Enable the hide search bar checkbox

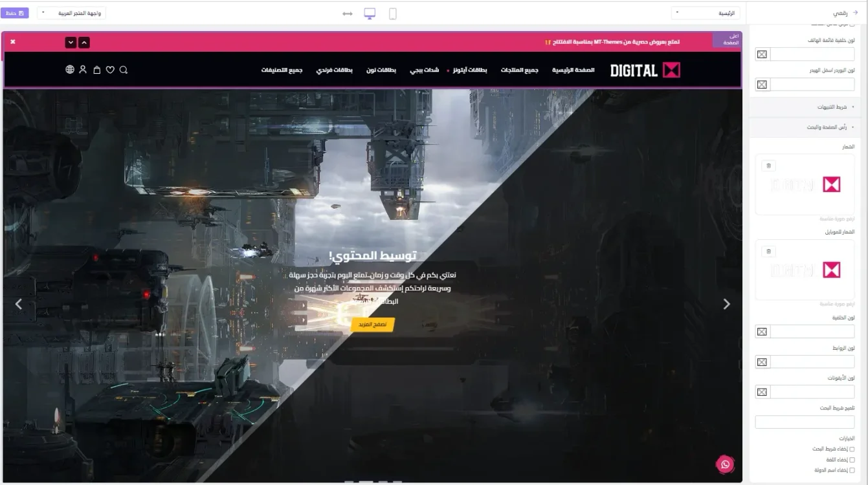point(851,449)
